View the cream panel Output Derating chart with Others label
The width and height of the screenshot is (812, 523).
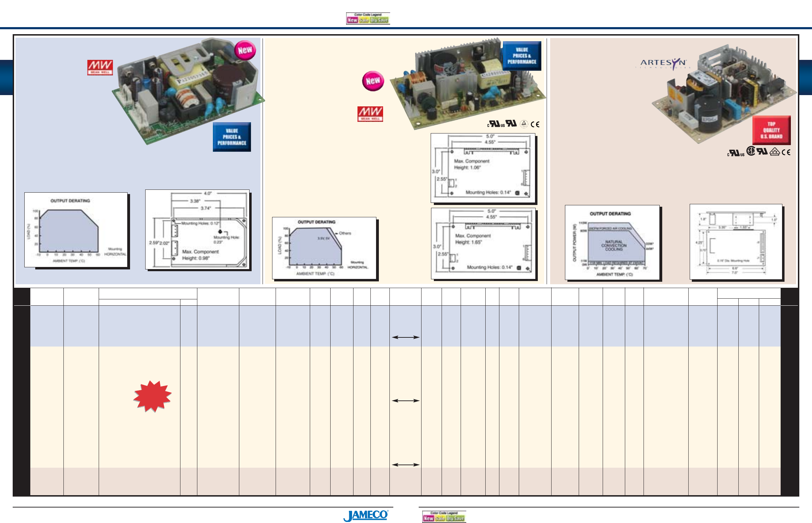coord(324,248)
